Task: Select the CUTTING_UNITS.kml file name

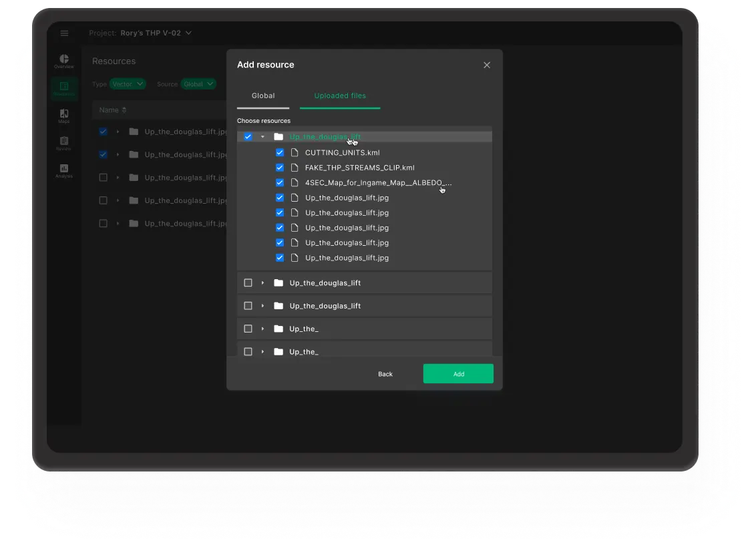Action: 343,153
